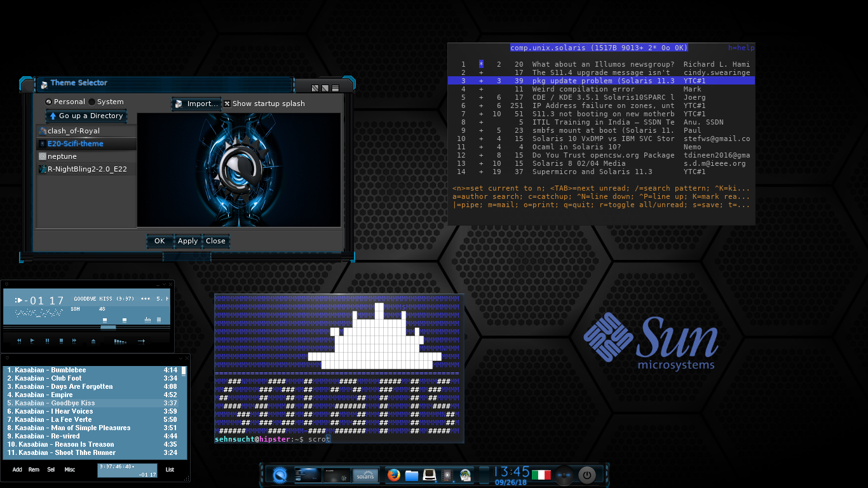Select the neptune theme
The width and height of the screenshot is (868, 488).
coord(86,156)
